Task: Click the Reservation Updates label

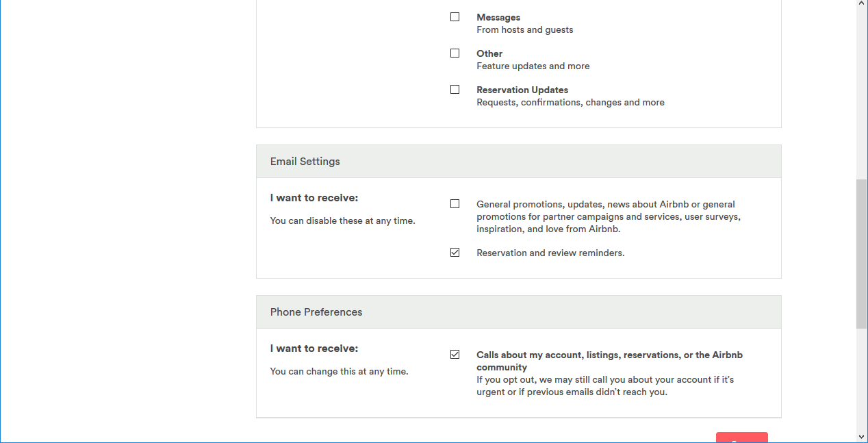Action: click(x=522, y=90)
